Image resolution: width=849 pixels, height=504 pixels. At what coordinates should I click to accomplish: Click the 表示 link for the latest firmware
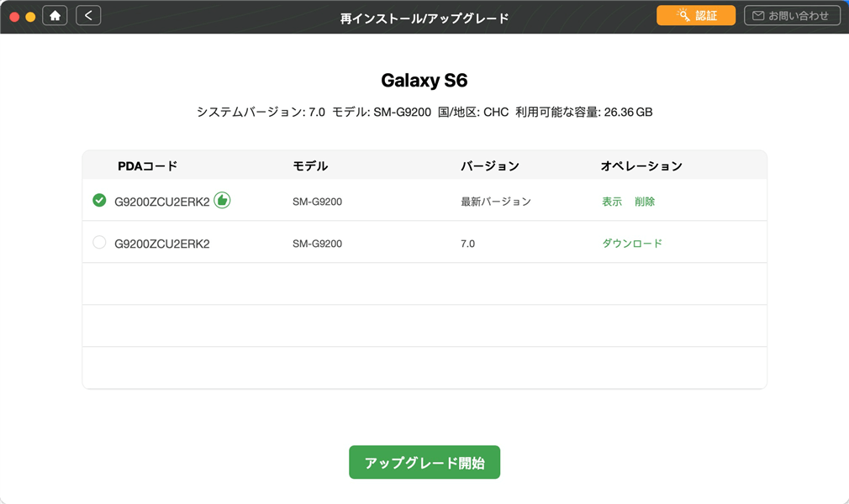[x=612, y=202]
